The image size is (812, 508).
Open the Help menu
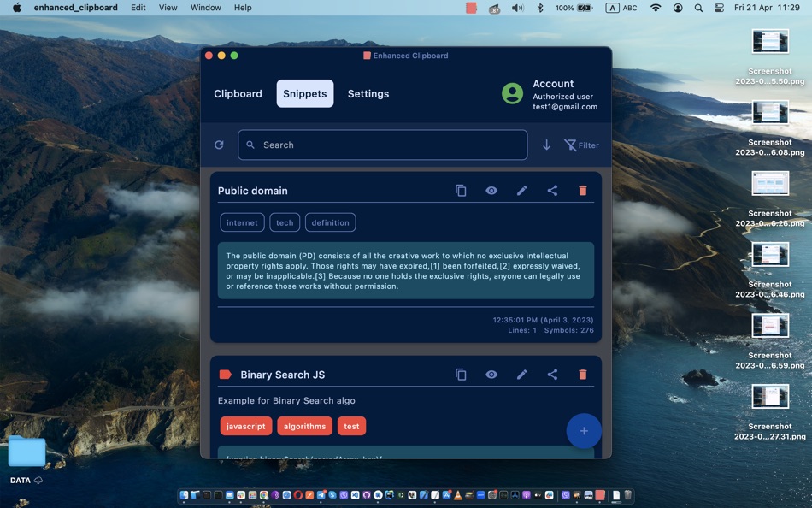tap(243, 8)
